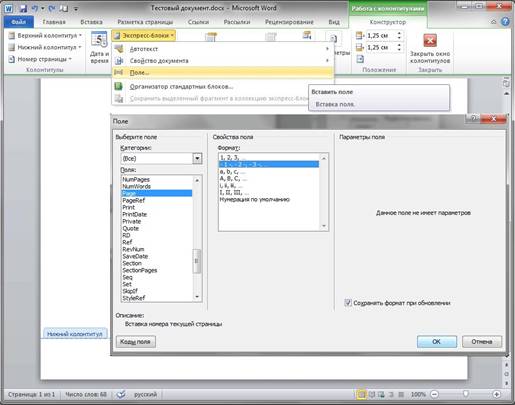Viewport: 515px width, 405px height.
Task: Choose format a, b, c, ...
Action: (269, 172)
